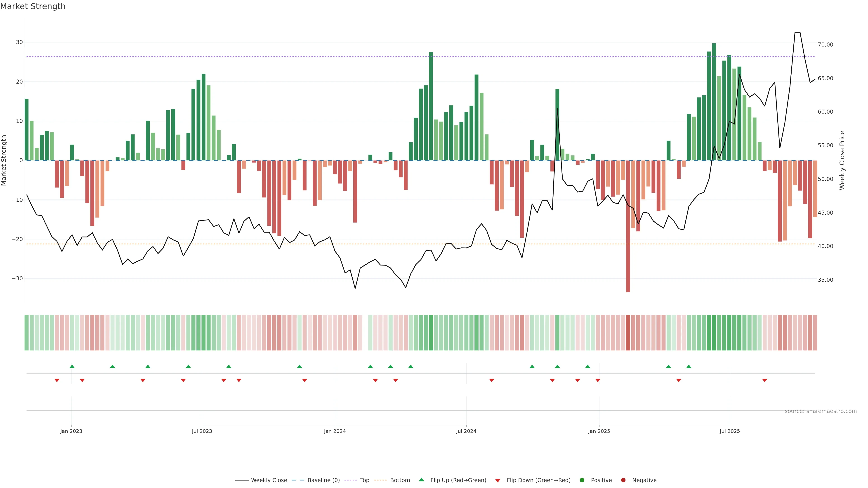Click the Negative red circle legend icon

pos(623,480)
